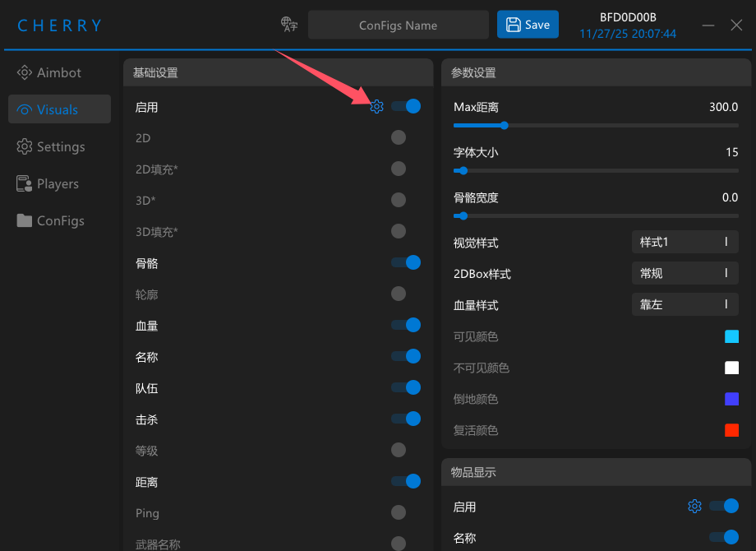Click the Max距离 slider handle
This screenshot has width=756, height=551.
pyautogui.click(x=505, y=126)
